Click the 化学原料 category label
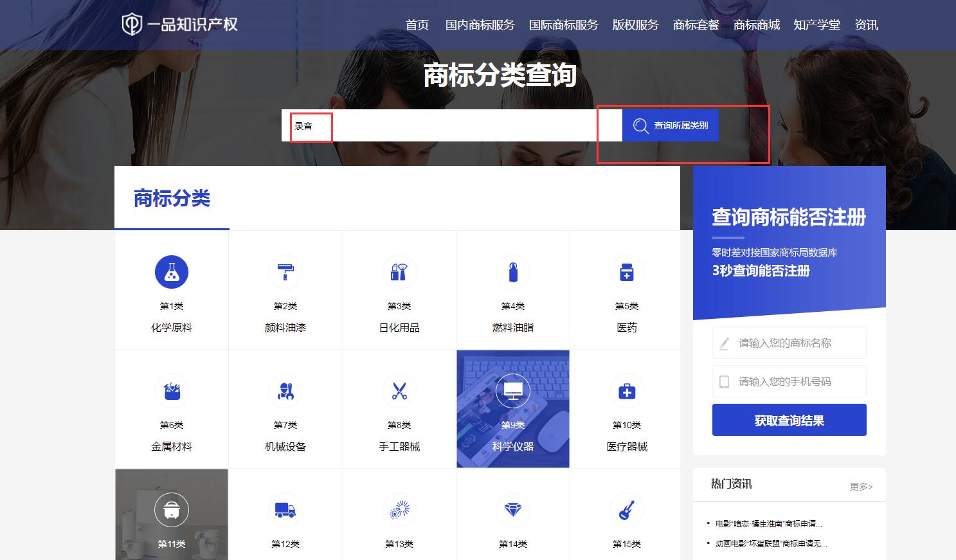 [x=172, y=328]
